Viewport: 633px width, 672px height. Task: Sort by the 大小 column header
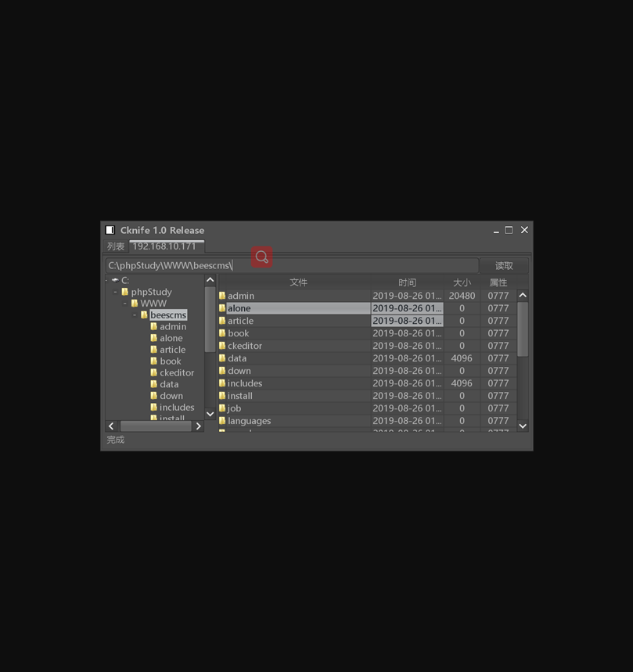click(462, 282)
